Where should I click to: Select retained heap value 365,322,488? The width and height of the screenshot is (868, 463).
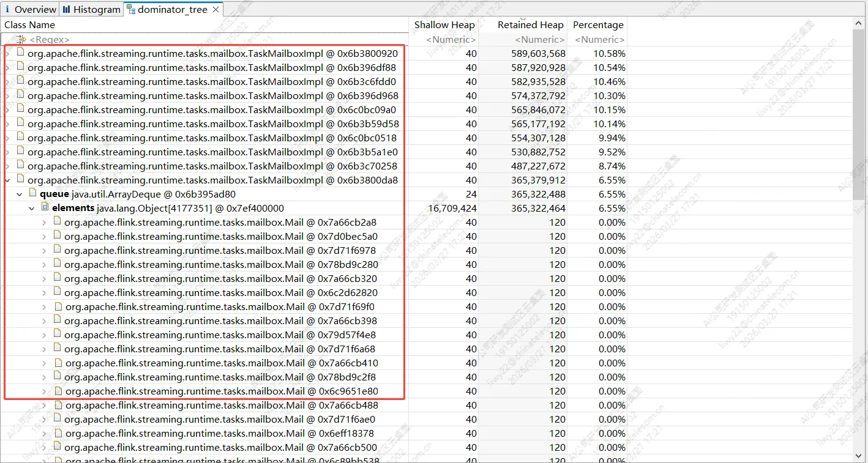(538, 194)
